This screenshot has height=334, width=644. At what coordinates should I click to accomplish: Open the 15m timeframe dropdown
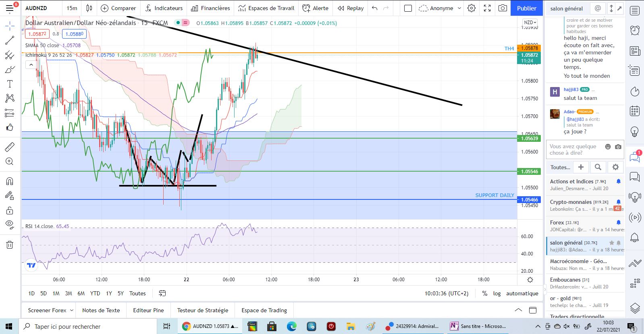pyautogui.click(x=72, y=8)
